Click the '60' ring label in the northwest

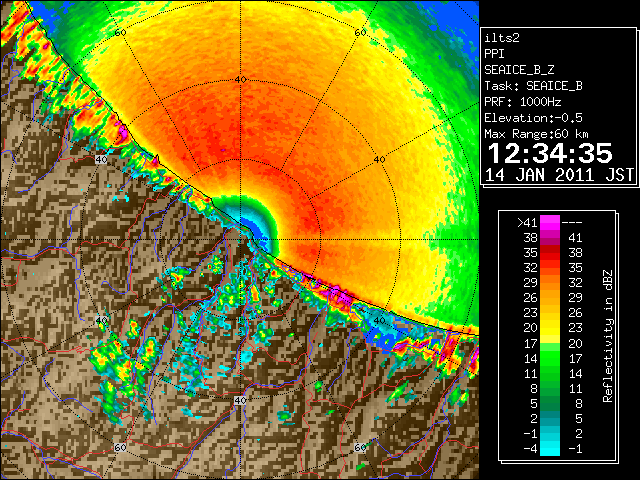click(120, 32)
